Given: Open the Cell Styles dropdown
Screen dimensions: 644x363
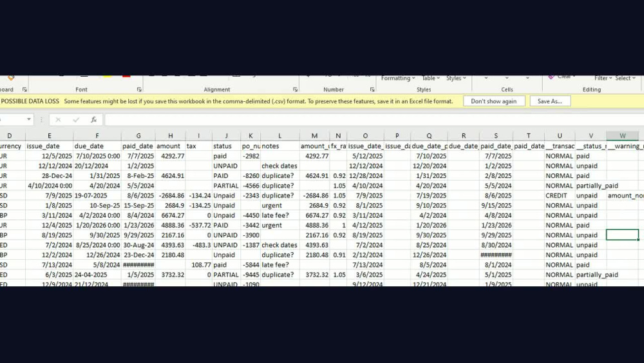Looking at the screenshot, I should (456, 78).
